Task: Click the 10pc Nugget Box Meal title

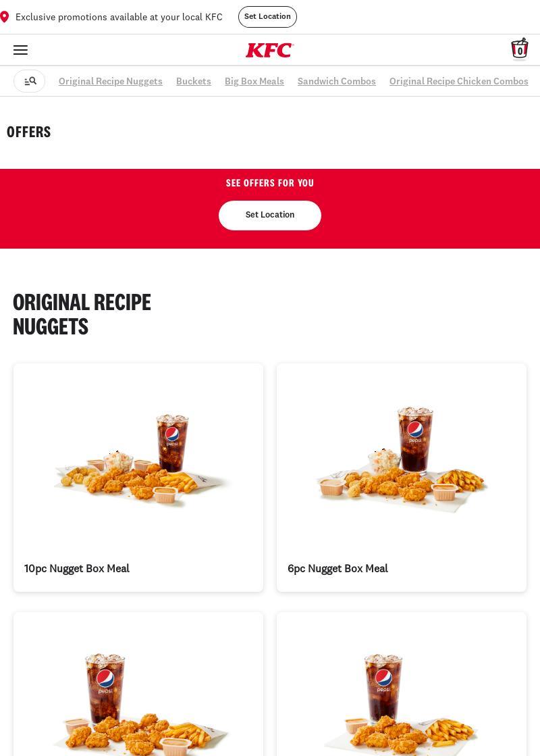Action: 77,568
